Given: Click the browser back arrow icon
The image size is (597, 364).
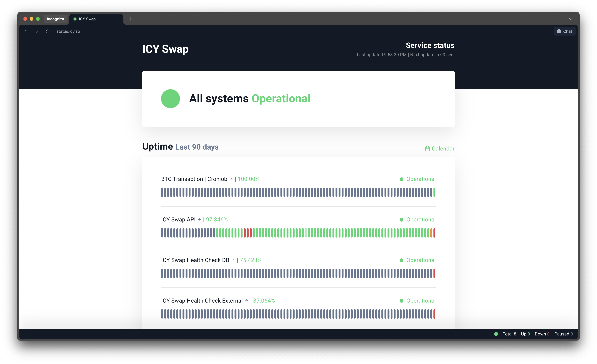Looking at the screenshot, I should click(x=26, y=31).
